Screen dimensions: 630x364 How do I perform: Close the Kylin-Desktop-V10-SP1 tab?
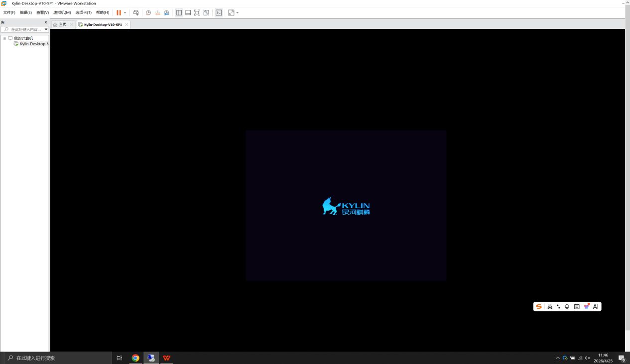point(126,24)
